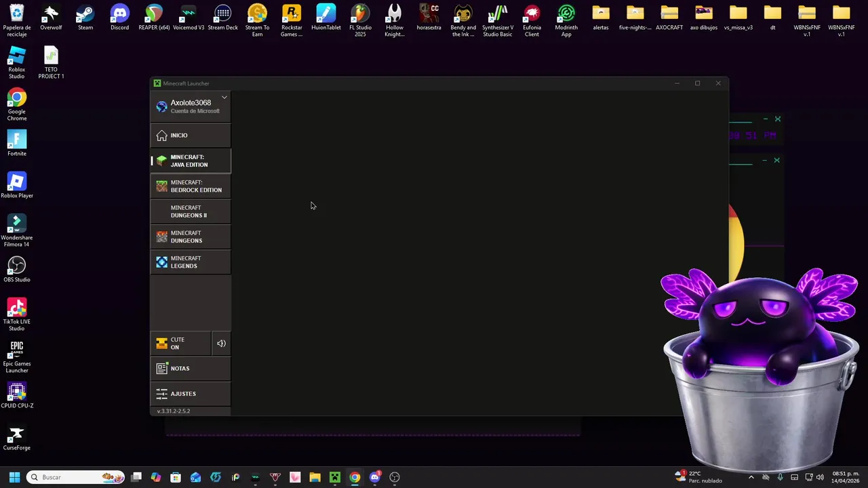Select the Voicemod V3 desktop shortcut
Image resolution: width=868 pixels, height=488 pixels.
(189, 18)
